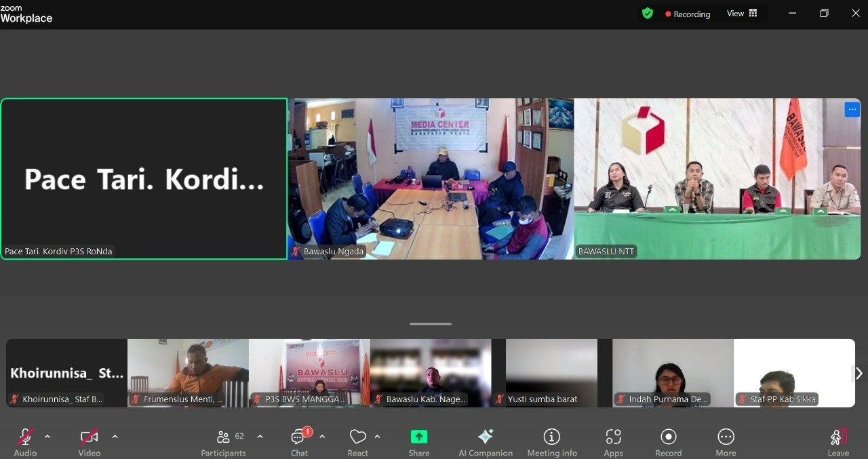
Task: Open Meeting info
Action: [552, 437]
